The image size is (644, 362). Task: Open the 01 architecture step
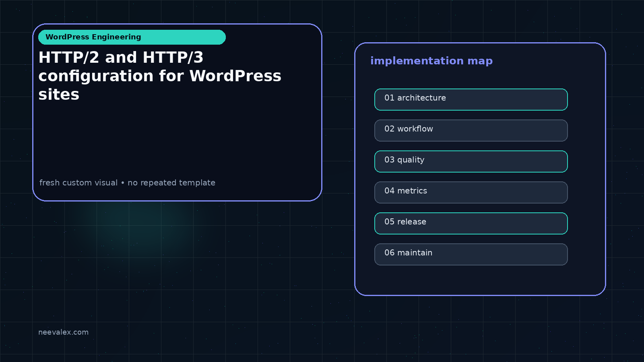471,99
